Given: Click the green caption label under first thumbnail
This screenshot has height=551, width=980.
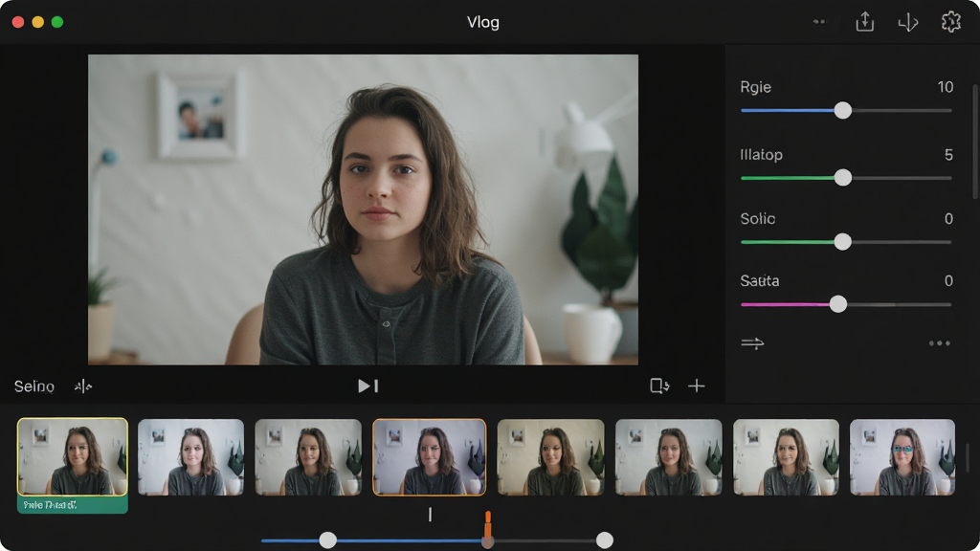Looking at the screenshot, I should click(73, 505).
